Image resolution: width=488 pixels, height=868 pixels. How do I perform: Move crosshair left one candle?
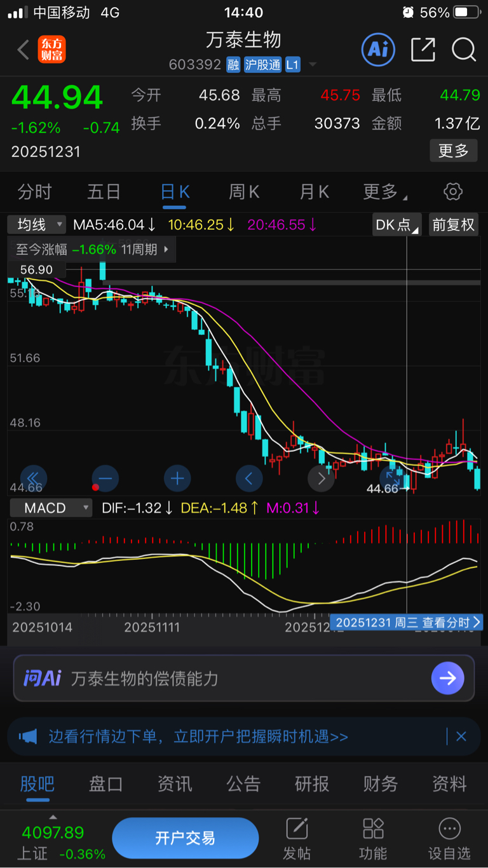[249, 478]
